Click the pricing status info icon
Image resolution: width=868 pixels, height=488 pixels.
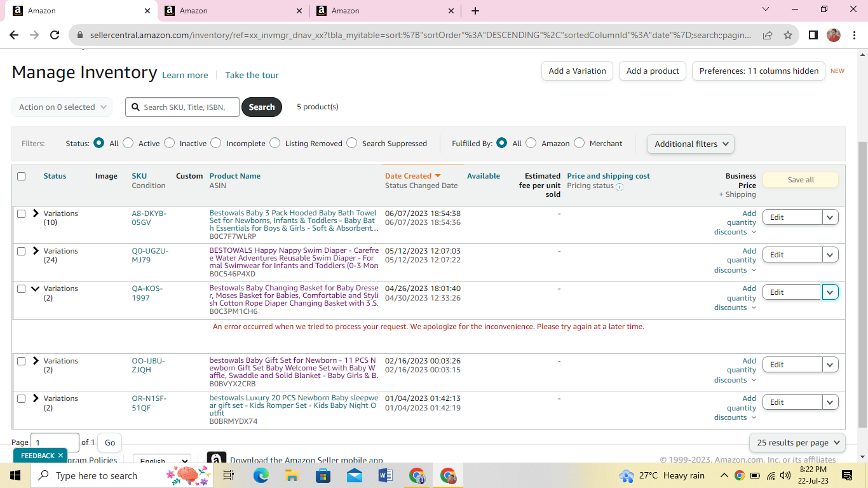click(620, 187)
